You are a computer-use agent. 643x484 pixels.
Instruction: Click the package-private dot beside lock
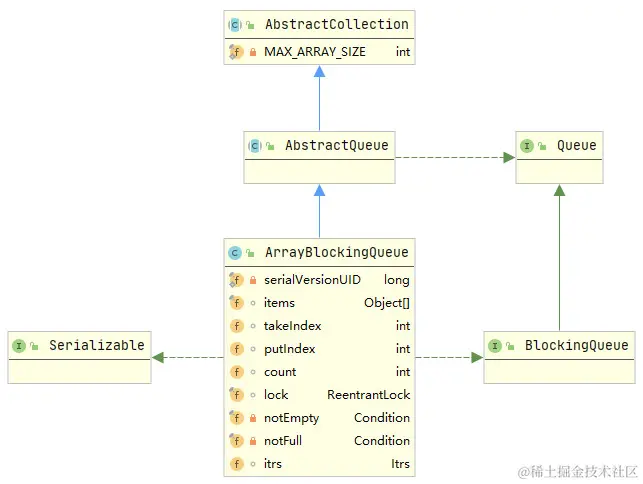tap(253, 395)
